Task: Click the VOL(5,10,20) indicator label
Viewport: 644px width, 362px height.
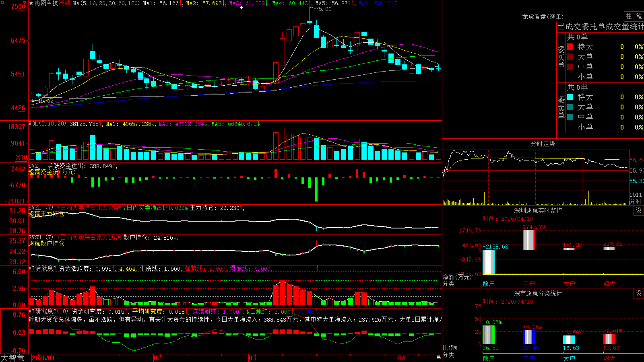Action: pyautogui.click(x=47, y=124)
